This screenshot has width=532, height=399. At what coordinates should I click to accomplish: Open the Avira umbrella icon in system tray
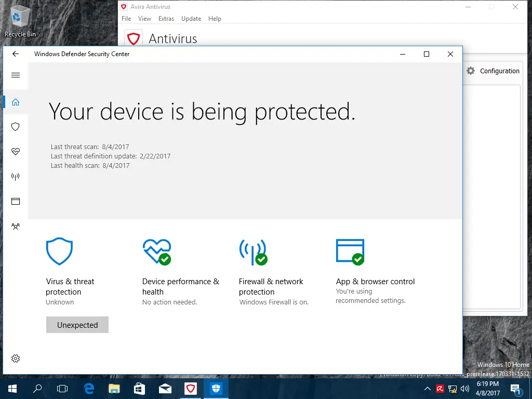440,388
